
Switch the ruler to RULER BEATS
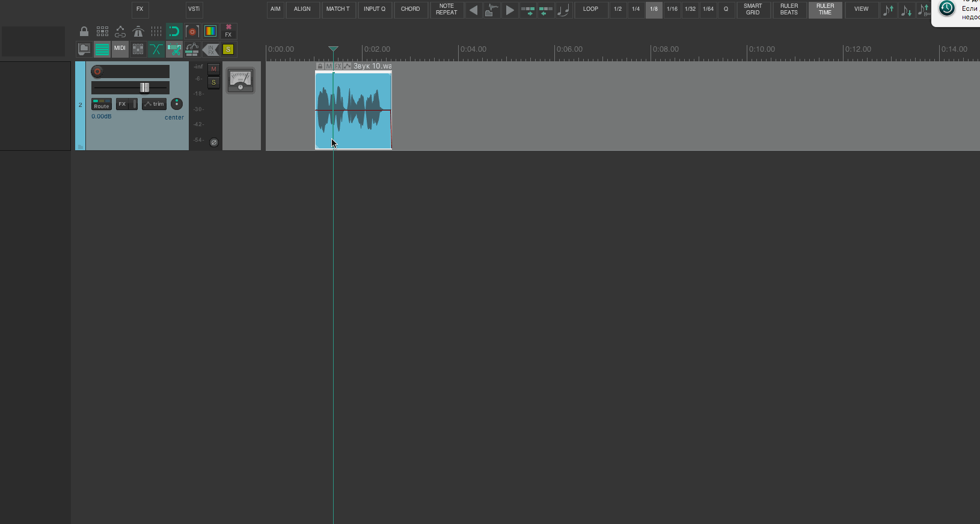(x=789, y=10)
